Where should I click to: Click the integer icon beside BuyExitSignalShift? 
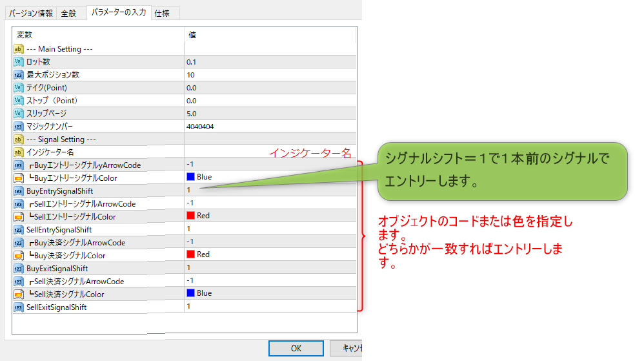point(18,269)
